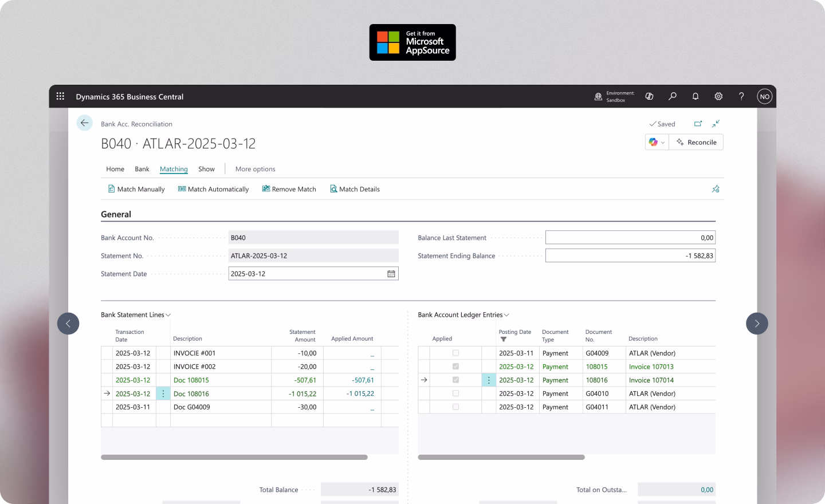Pin the Matching action bar
The height and width of the screenshot is (504, 825).
click(715, 188)
